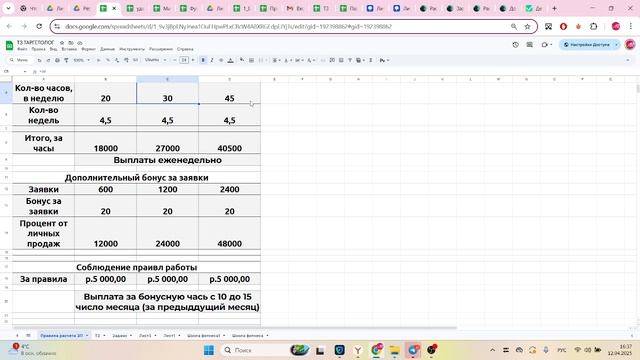
Task: Open the font family dropdown
Action: [x=156, y=60]
